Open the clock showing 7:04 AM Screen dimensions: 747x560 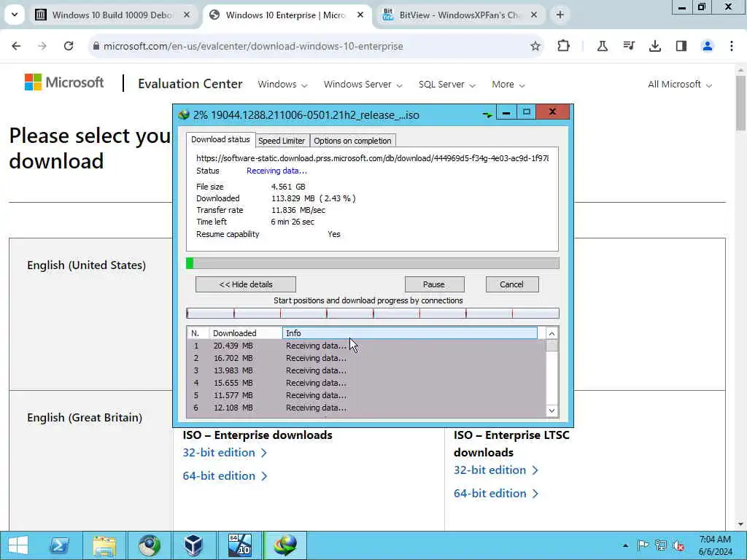715,545
